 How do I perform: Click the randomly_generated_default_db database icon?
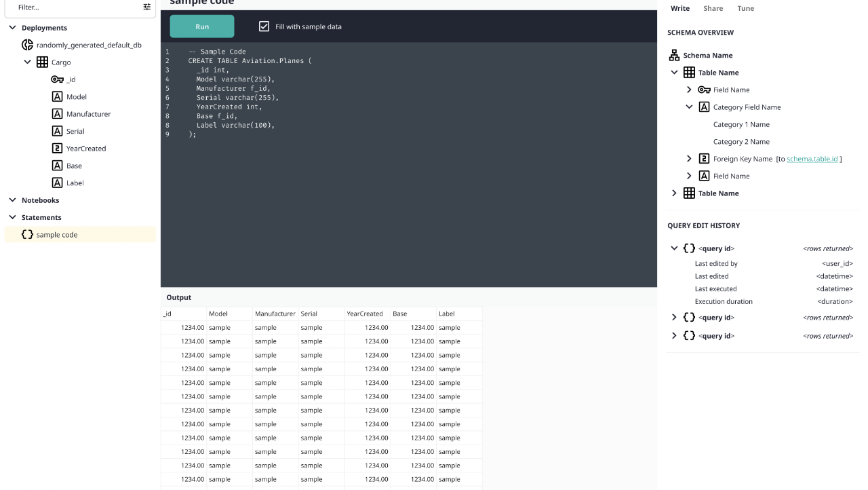[27, 45]
